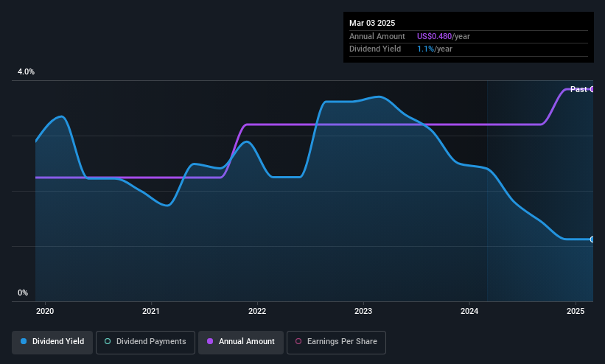The image size is (605, 364).
Task: Click the 2022 axis label
Action: 257,311
